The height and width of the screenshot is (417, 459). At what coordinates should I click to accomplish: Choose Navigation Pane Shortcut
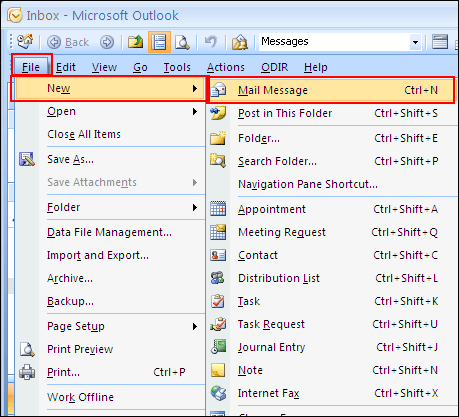pyautogui.click(x=332, y=184)
